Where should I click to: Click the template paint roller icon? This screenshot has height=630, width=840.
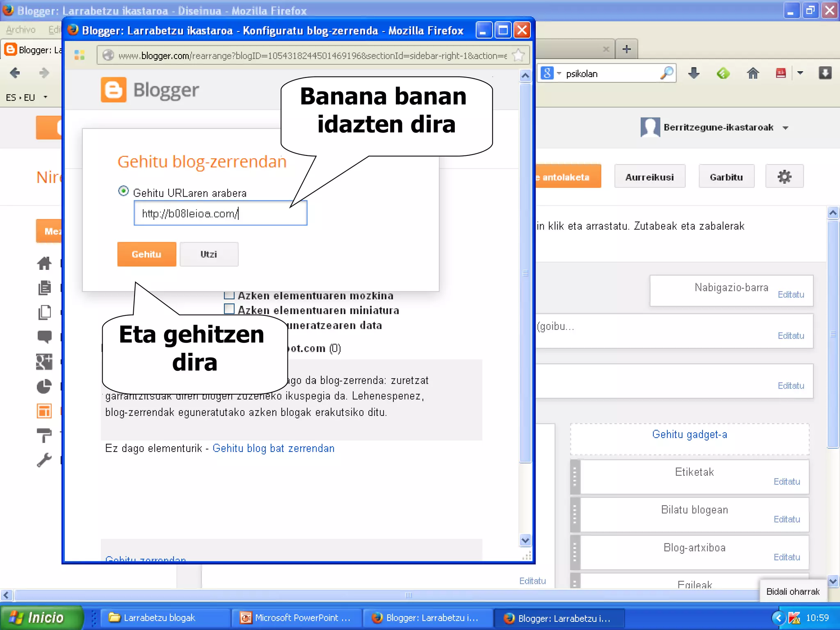click(x=44, y=436)
